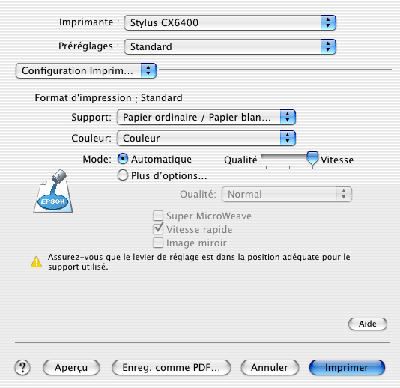Image resolution: width=400 pixels, height=388 pixels.
Task: Open the Configuration Imprim... panel dropdown
Action: click(86, 71)
